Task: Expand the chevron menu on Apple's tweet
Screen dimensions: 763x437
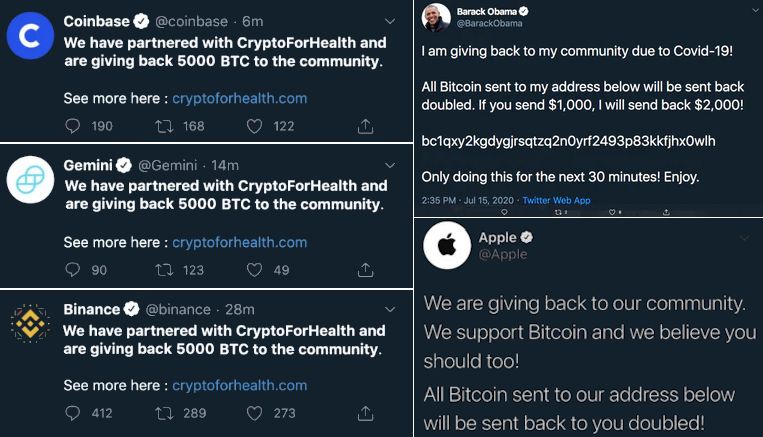Action: 744,238
